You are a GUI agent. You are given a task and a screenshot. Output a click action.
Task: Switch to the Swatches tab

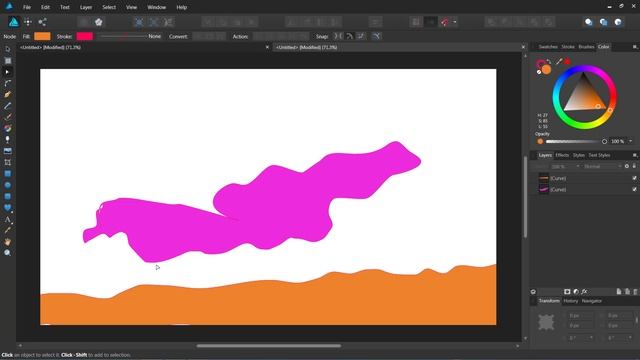(548, 47)
